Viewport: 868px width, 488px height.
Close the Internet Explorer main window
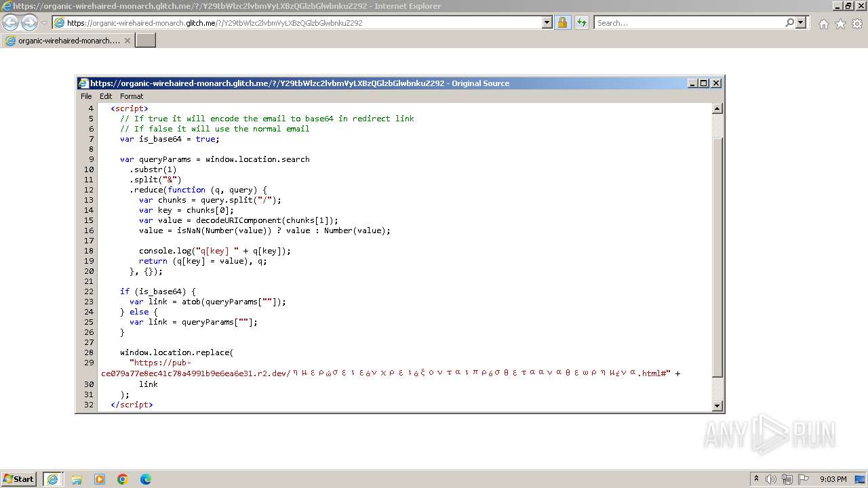(x=860, y=6)
